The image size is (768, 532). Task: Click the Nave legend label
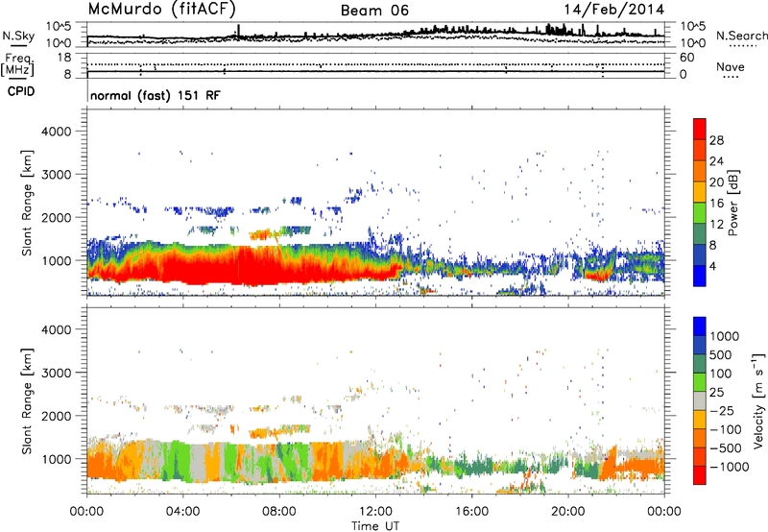pyautogui.click(x=731, y=67)
